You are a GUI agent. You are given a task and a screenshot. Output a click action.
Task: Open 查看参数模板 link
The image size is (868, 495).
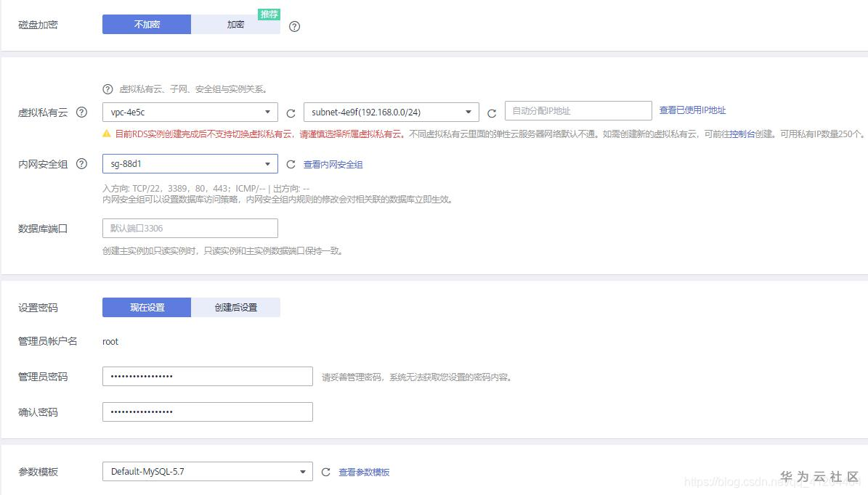[x=364, y=472]
